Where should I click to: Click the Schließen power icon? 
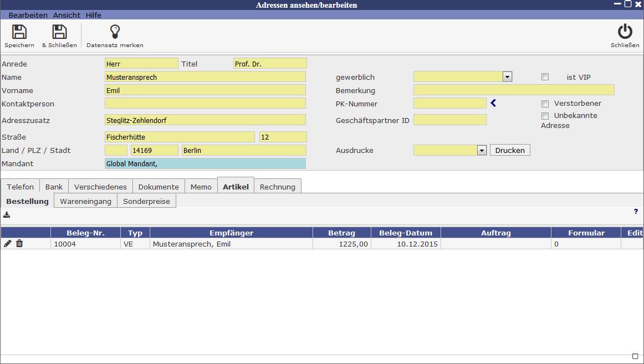click(625, 32)
